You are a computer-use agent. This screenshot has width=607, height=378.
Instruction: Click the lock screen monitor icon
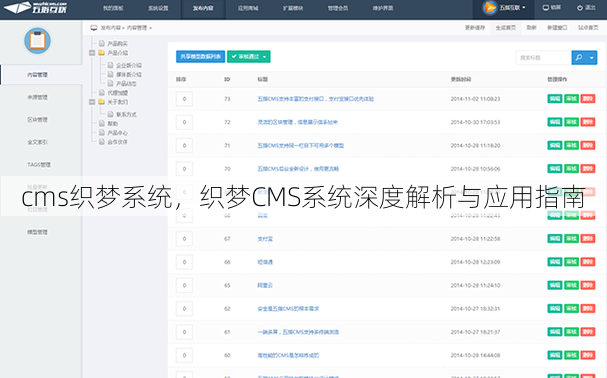click(x=545, y=8)
